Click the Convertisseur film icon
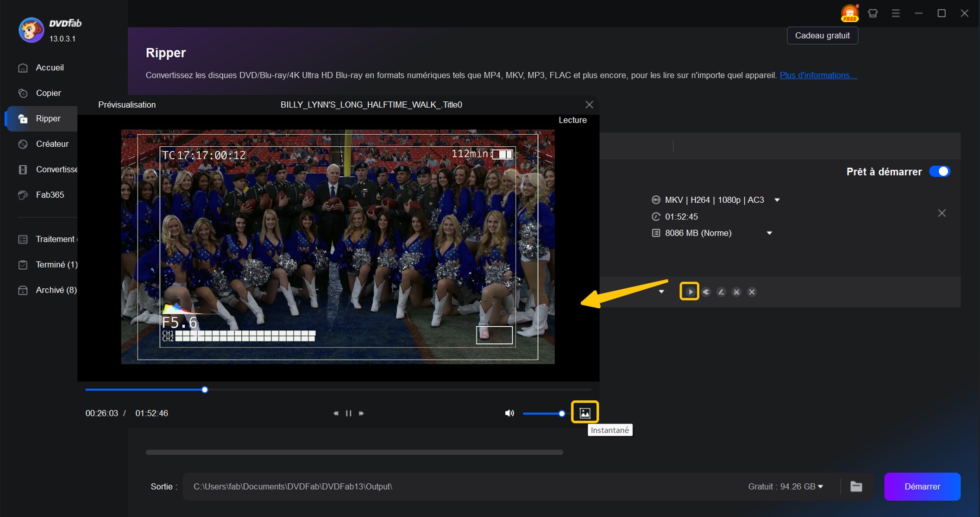Viewport: 980px width, 517px height. coord(23,169)
